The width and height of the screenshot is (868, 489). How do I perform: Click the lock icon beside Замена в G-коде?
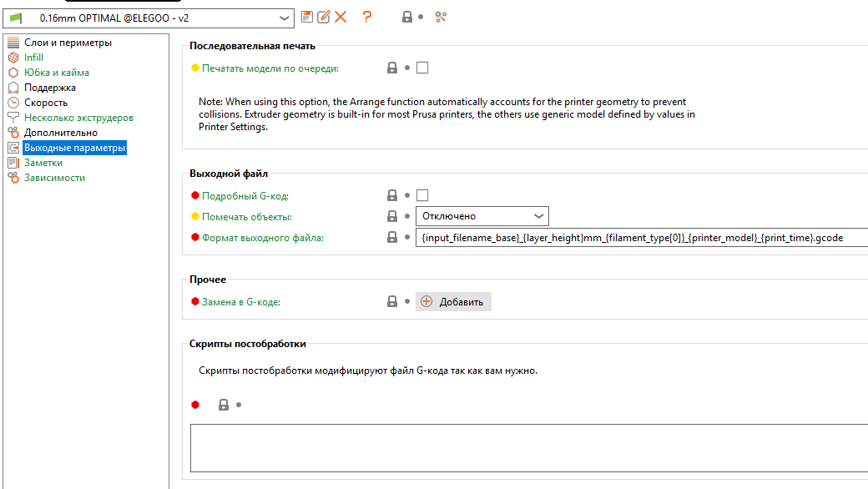(x=391, y=301)
